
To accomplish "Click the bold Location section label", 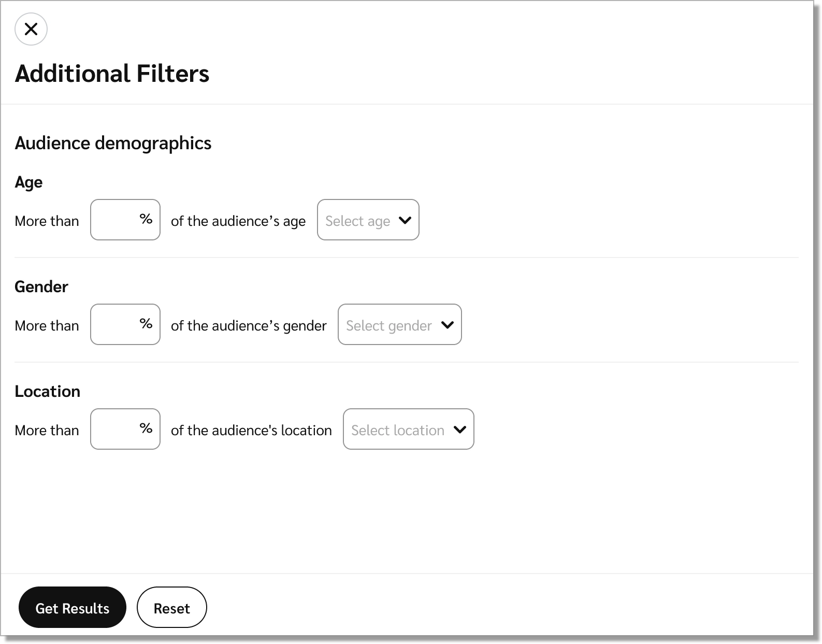I will click(47, 392).
